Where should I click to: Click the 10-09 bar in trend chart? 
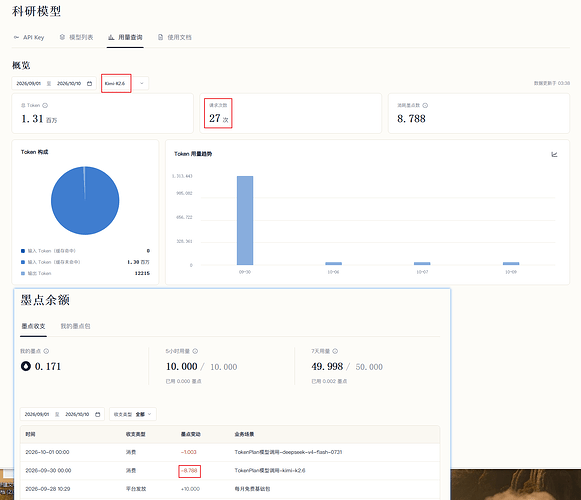[511, 264]
